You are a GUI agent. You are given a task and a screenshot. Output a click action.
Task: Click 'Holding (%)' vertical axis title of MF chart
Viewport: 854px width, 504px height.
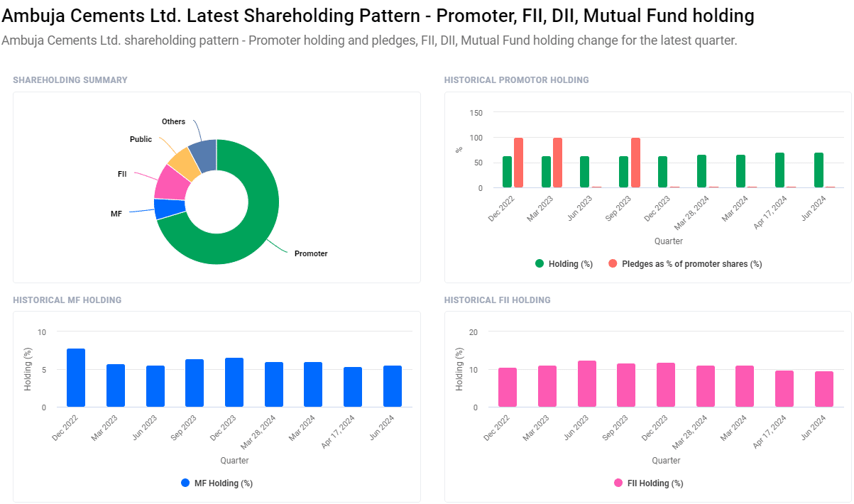tap(28, 370)
